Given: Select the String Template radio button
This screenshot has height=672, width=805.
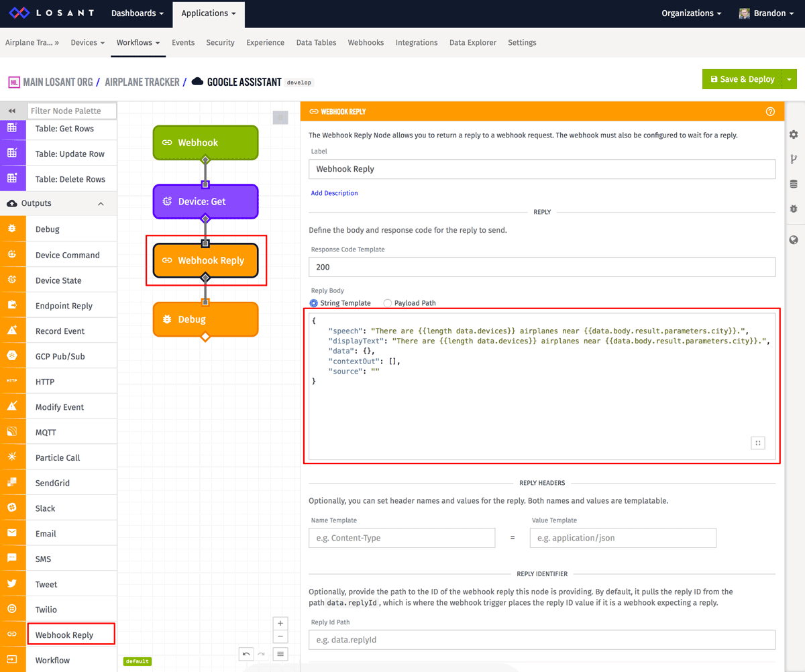Looking at the screenshot, I should [x=314, y=302].
